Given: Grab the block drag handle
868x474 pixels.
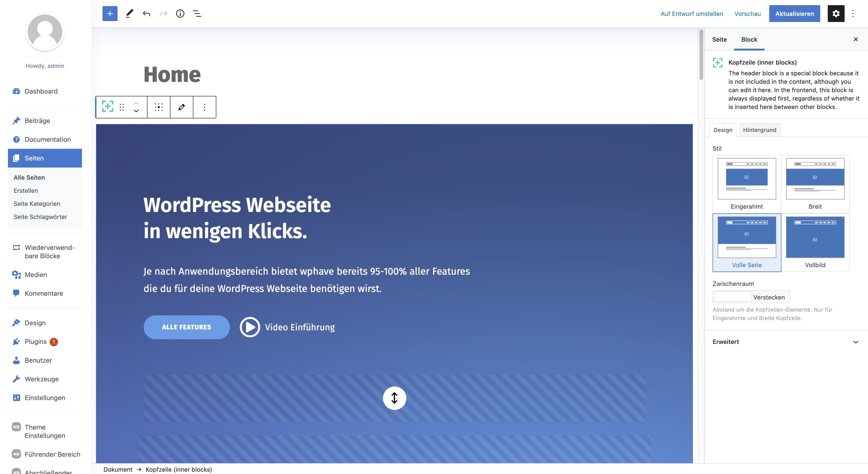Looking at the screenshot, I should click(x=122, y=107).
